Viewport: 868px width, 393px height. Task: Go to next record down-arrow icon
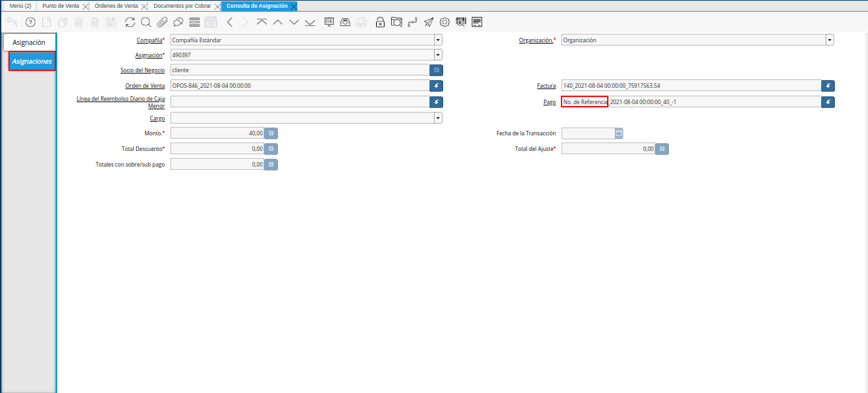(x=293, y=22)
